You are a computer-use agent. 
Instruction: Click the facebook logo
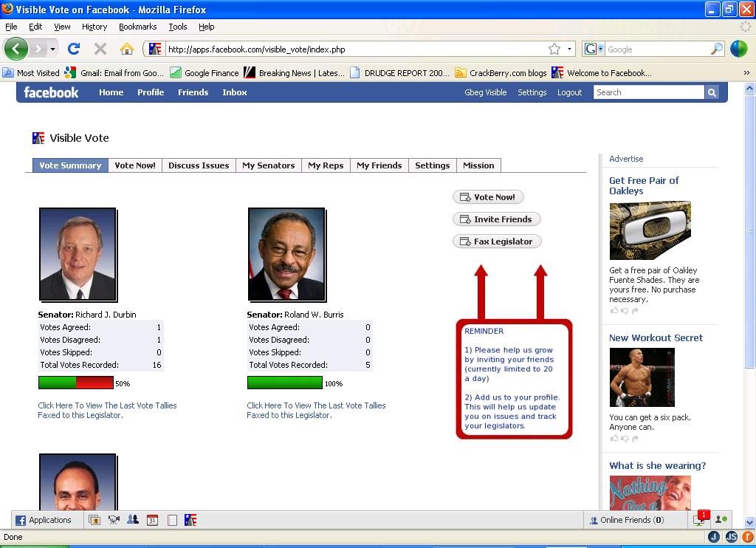pyautogui.click(x=51, y=92)
